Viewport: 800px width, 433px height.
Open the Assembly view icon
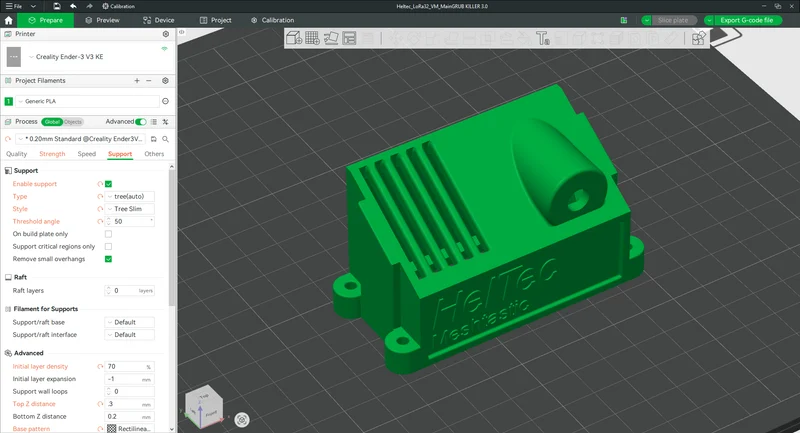[698, 38]
